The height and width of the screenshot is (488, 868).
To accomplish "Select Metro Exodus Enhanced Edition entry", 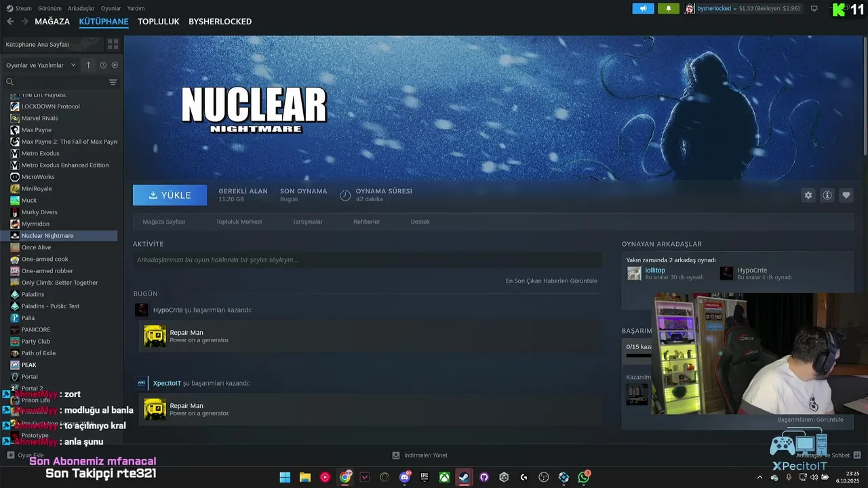I will (65, 165).
